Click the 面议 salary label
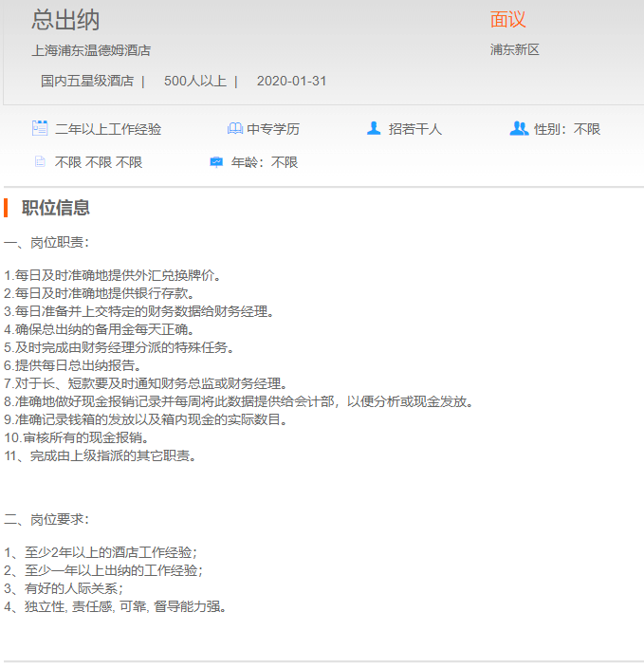 tap(507, 20)
